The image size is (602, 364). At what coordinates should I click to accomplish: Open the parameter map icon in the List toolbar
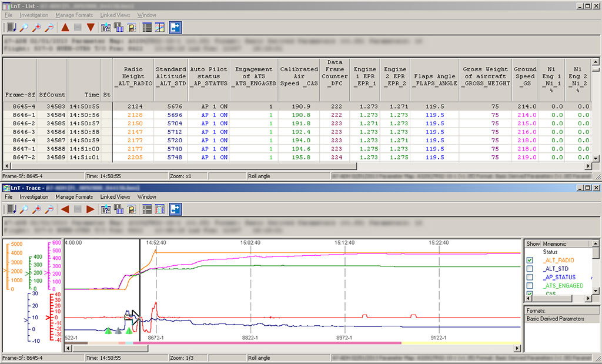pos(106,27)
